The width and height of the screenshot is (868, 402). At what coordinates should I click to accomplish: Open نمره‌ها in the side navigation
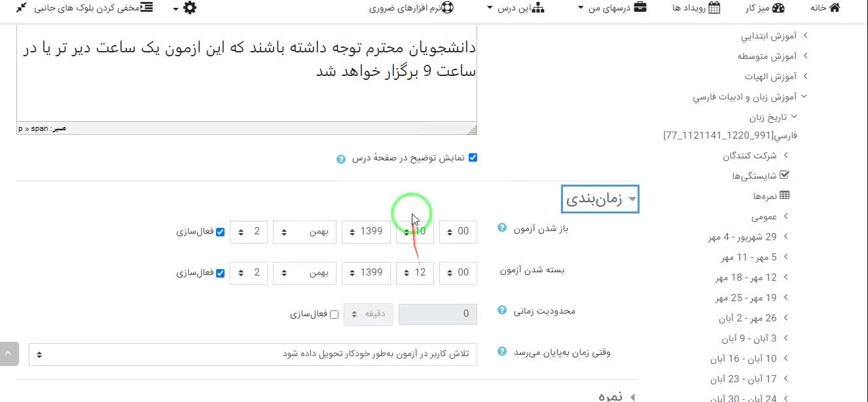(771, 196)
